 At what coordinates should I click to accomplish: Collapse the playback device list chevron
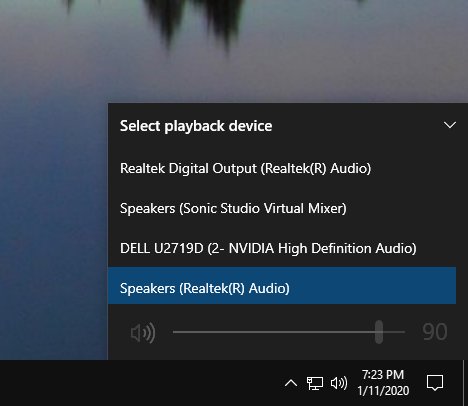click(450, 125)
